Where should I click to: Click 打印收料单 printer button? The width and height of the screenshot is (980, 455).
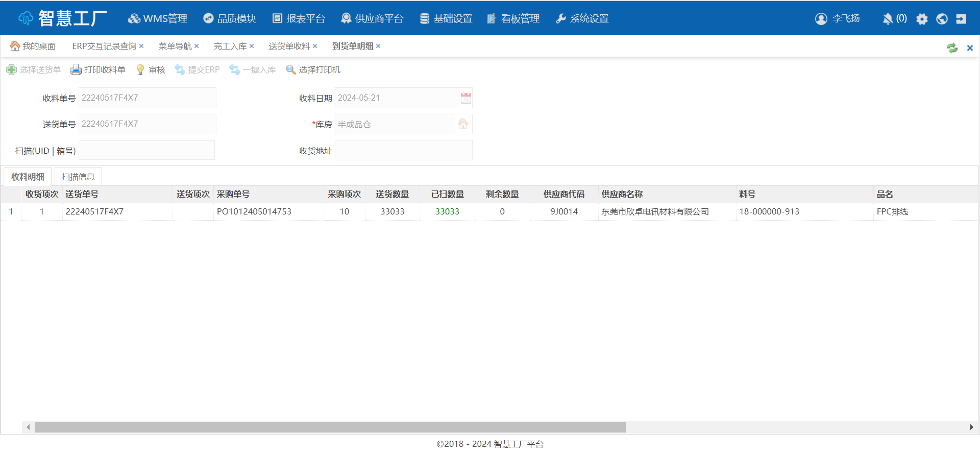tap(98, 70)
